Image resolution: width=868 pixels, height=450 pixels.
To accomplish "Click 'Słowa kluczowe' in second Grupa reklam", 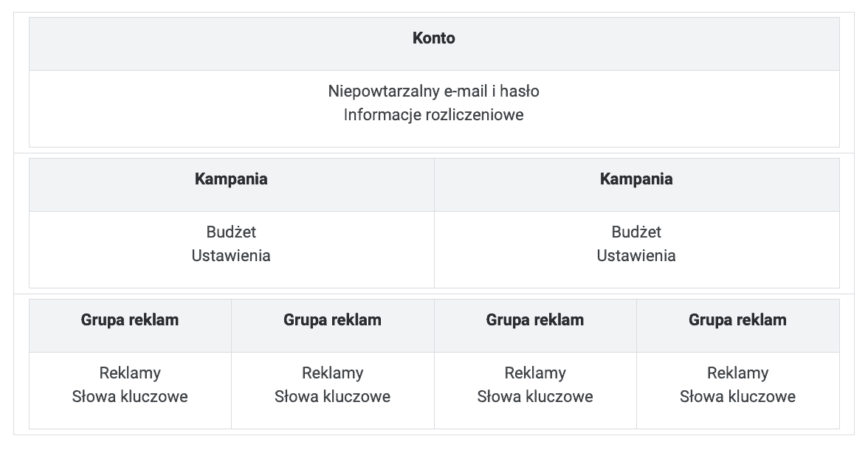I will [x=332, y=397].
